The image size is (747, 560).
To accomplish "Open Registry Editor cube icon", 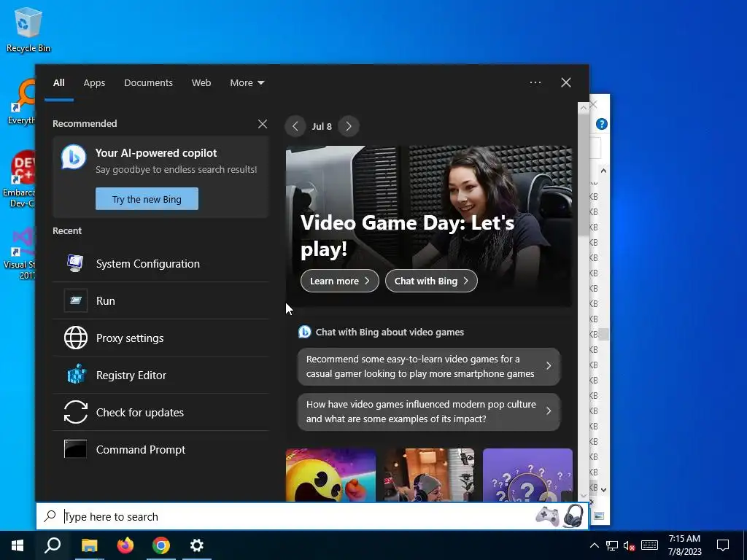I will [76, 375].
